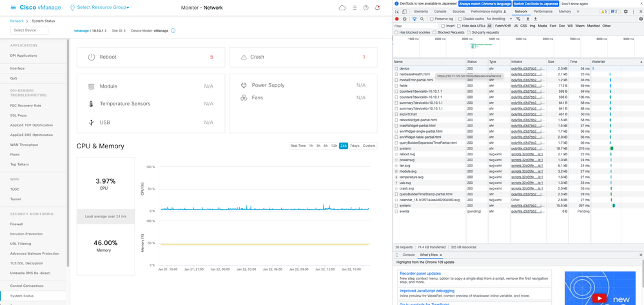Toggle the network filter funnel icon
Image resolution: width=644 pixels, height=305 pixels.
tap(415, 19)
